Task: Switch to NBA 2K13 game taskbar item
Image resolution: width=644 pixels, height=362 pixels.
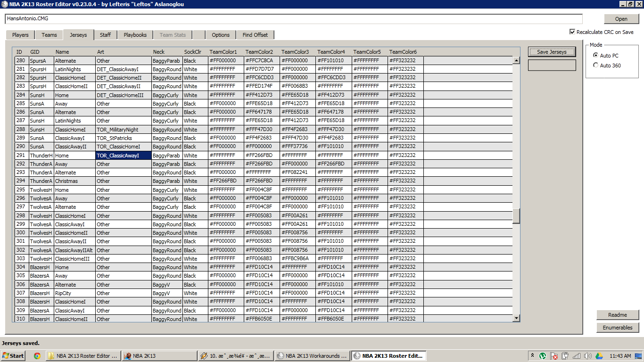Action: tap(159, 356)
